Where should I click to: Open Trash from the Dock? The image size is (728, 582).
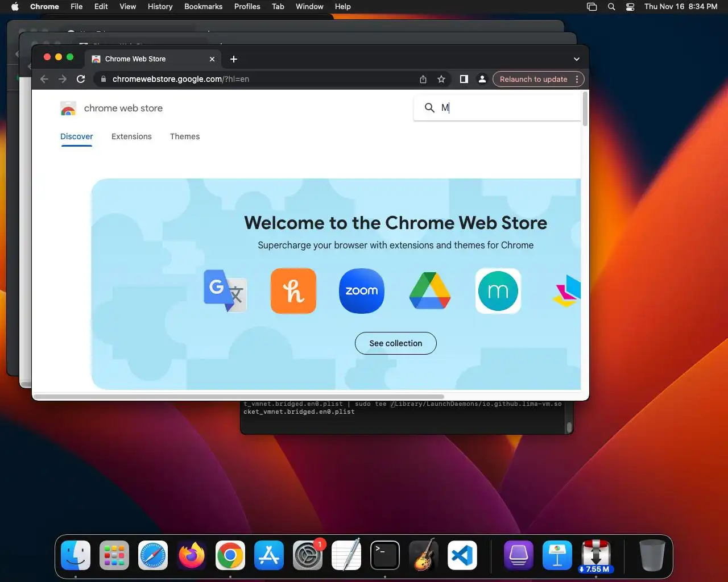652,555
